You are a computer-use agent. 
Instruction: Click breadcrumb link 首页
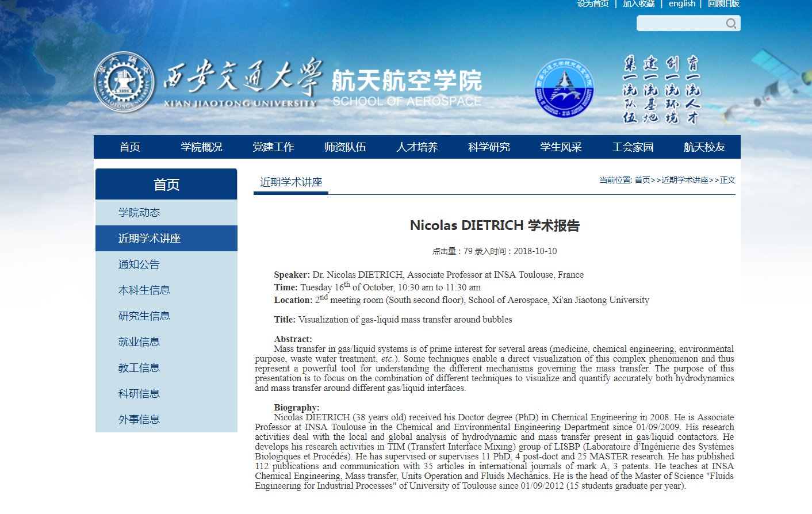pyautogui.click(x=642, y=180)
